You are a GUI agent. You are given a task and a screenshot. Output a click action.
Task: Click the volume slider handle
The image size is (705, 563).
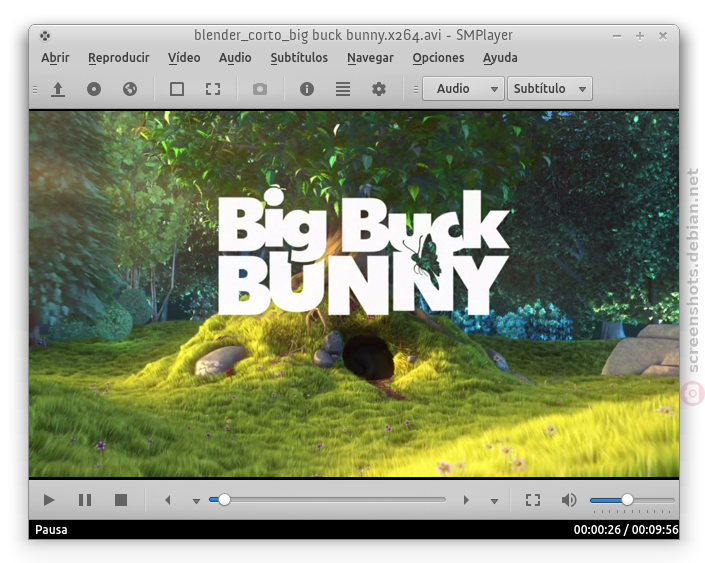(627, 500)
